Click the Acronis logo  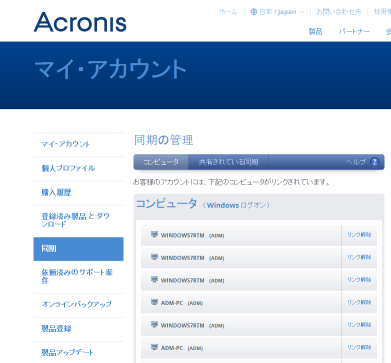[x=80, y=22]
